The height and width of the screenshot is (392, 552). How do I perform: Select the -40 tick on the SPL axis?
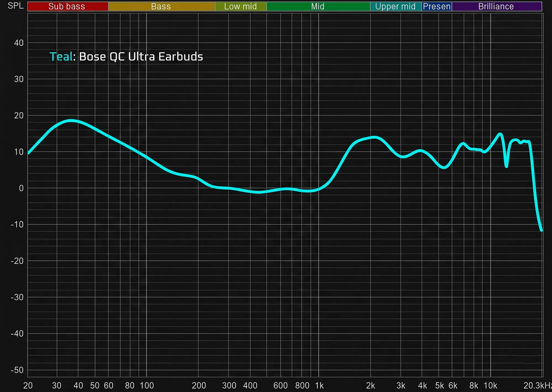17,333
